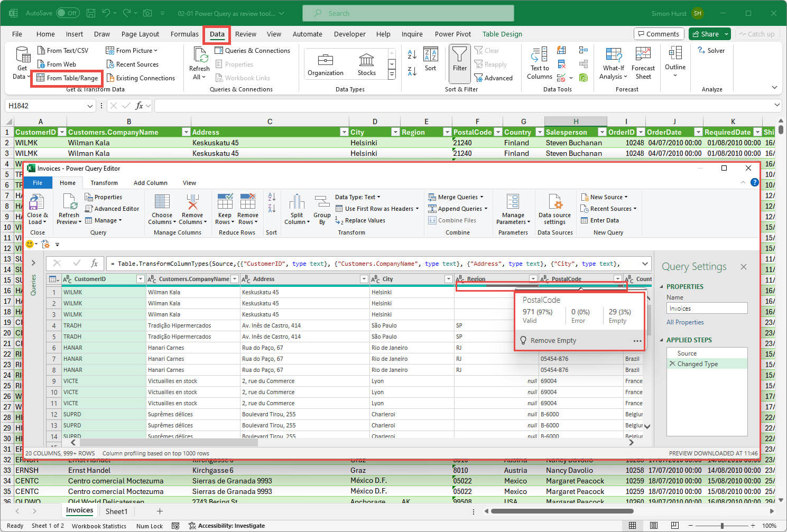The height and width of the screenshot is (532, 787).
Task: Click the query Name field containing Invoices
Action: pyautogui.click(x=707, y=309)
